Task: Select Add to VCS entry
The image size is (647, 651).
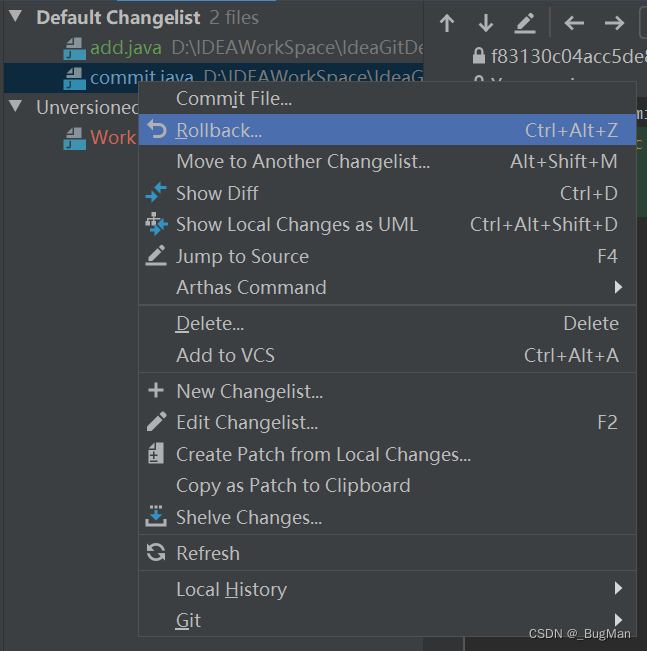Action: point(387,355)
